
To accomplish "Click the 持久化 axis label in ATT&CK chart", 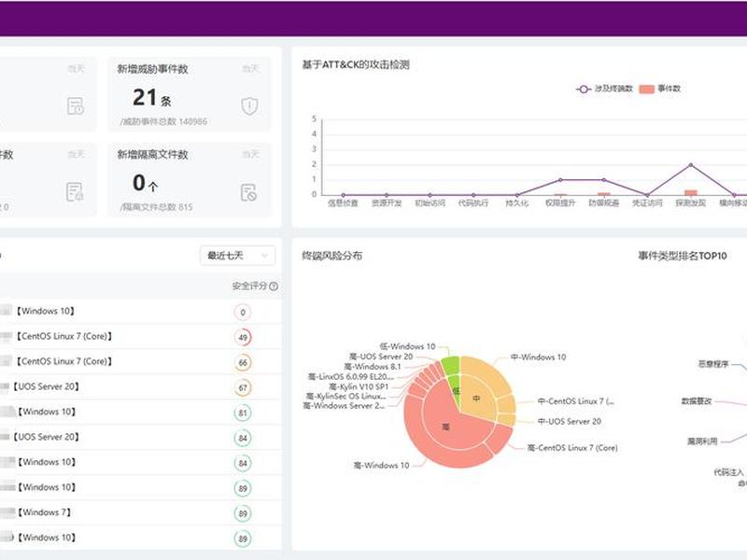I will pos(517,203).
